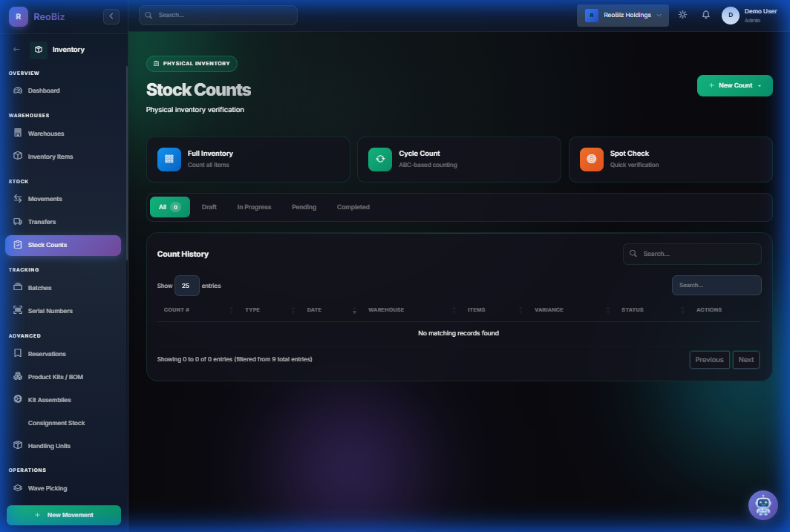Switch to the In Progress tab

[254, 207]
